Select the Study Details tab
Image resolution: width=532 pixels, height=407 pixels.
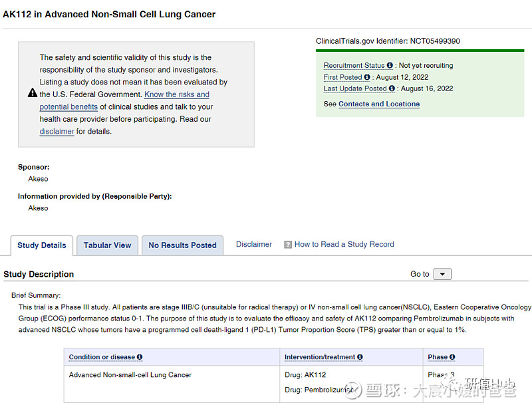tap(42, 245)
